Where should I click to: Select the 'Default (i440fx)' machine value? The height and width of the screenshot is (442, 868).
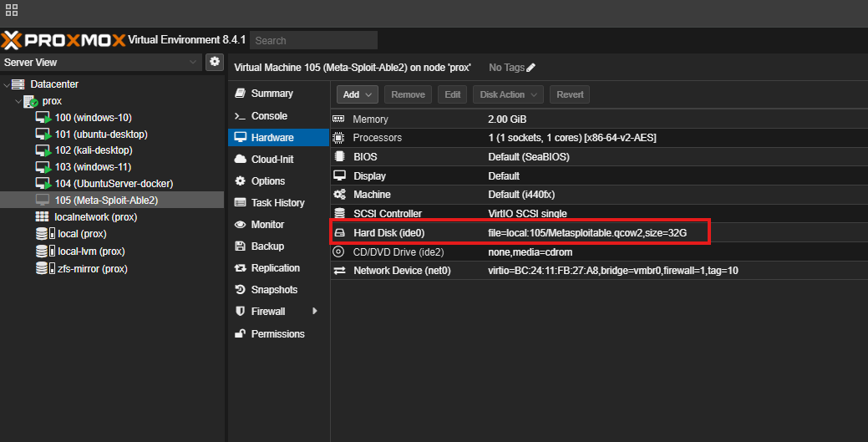pos(521,195)
